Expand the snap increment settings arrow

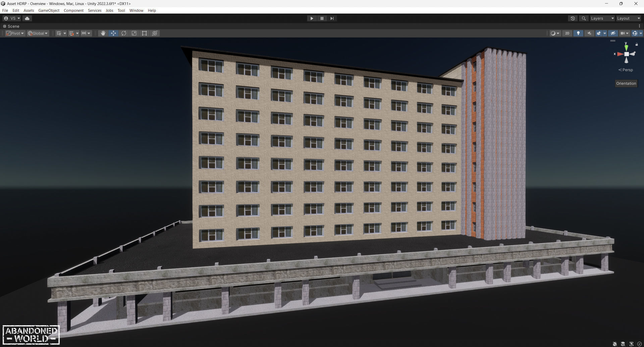coord(89,33)
